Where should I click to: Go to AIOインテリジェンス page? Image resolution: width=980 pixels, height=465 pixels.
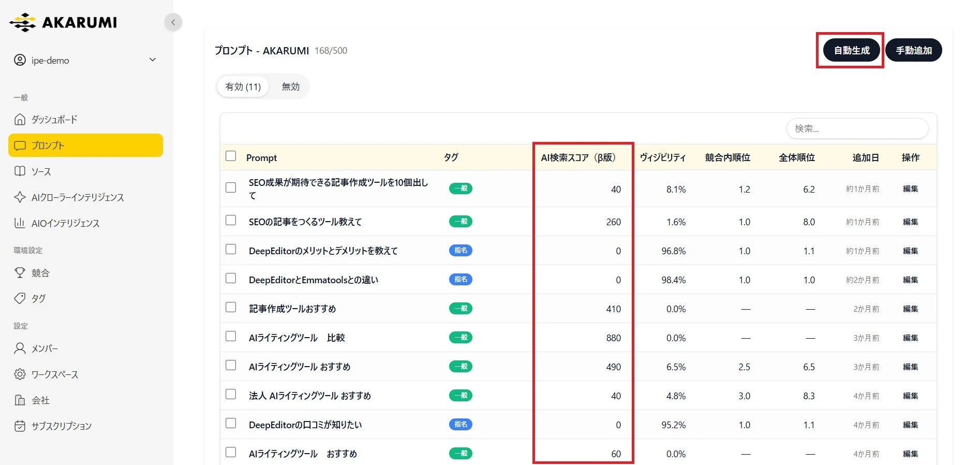click(85, 223)
